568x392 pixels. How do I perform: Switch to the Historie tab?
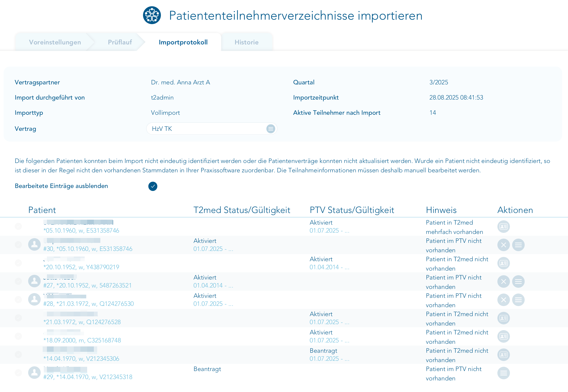tap(246, 42)
